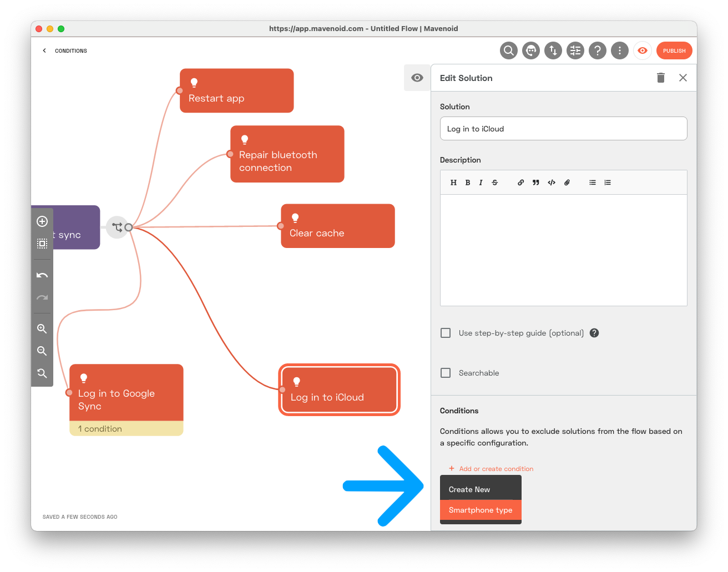Enable the step-by-step guide checkbox
The image size is (728, 572).
click(x=446, y=333)
